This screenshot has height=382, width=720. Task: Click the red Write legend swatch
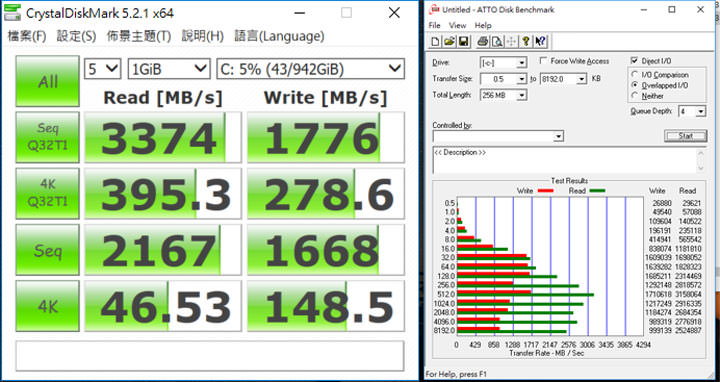546,191
